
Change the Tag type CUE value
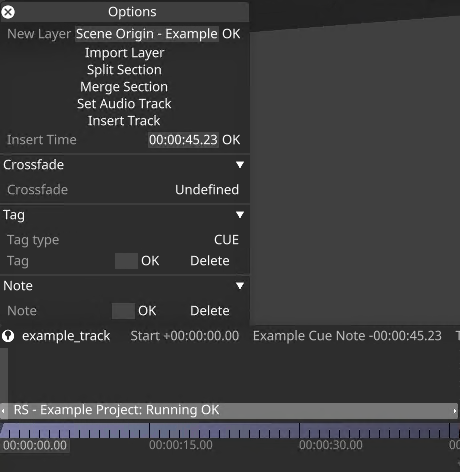pyautogui.click(x=226, y=240)
